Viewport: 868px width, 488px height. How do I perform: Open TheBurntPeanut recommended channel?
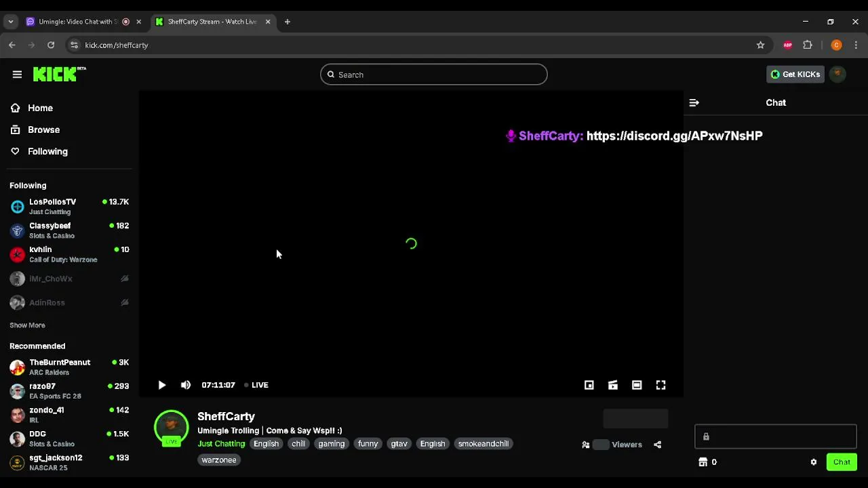click(x=69, y=367)
